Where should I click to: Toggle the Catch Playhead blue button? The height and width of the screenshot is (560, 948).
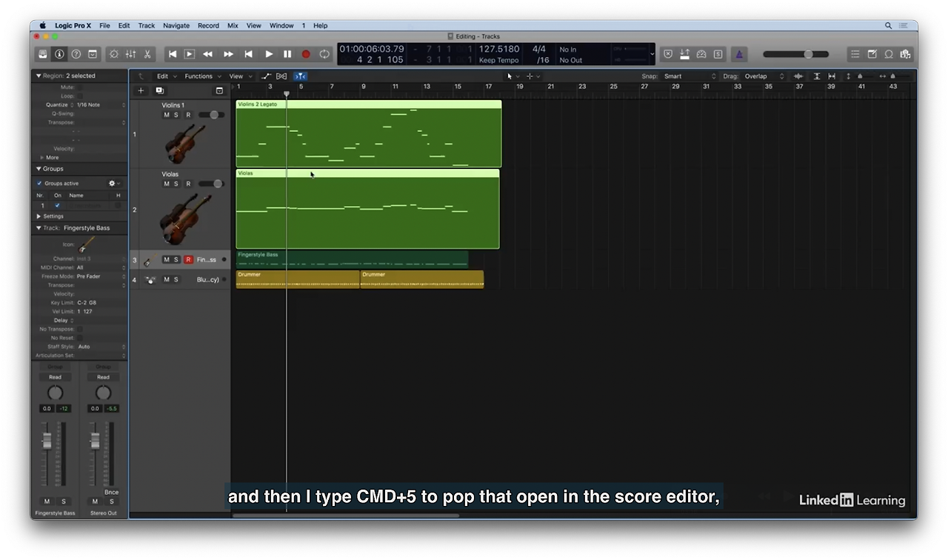tap(300, 76)
